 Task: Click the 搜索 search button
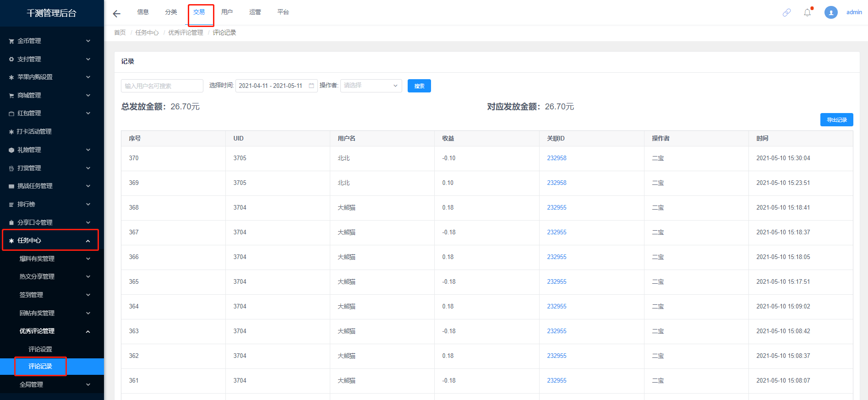419,86
